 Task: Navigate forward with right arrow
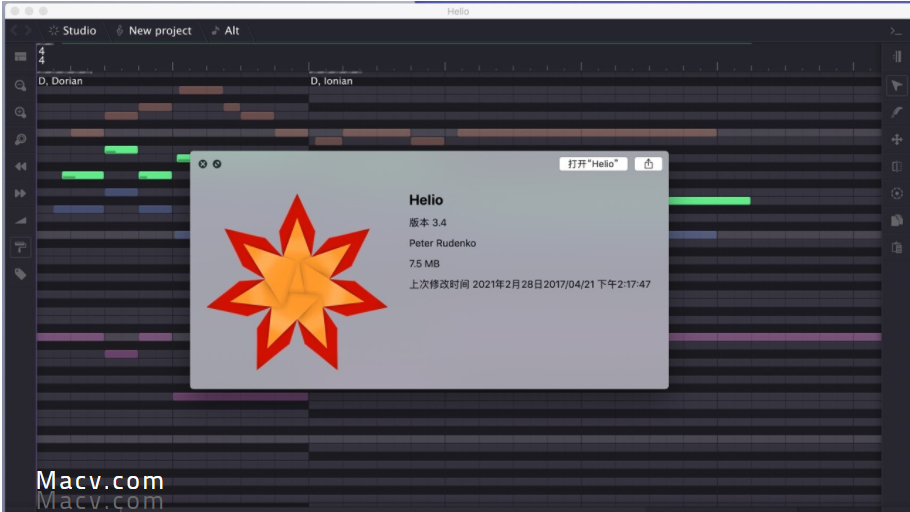27,31
